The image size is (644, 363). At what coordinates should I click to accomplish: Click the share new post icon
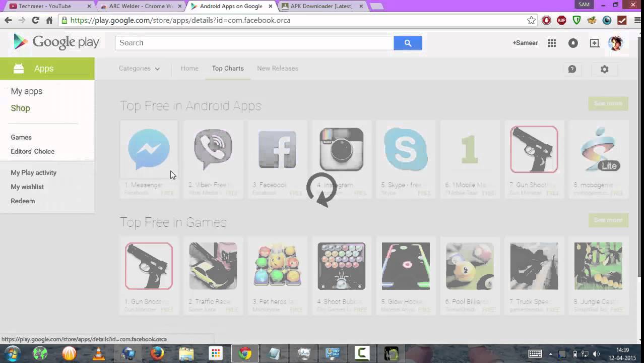[595, 43]
